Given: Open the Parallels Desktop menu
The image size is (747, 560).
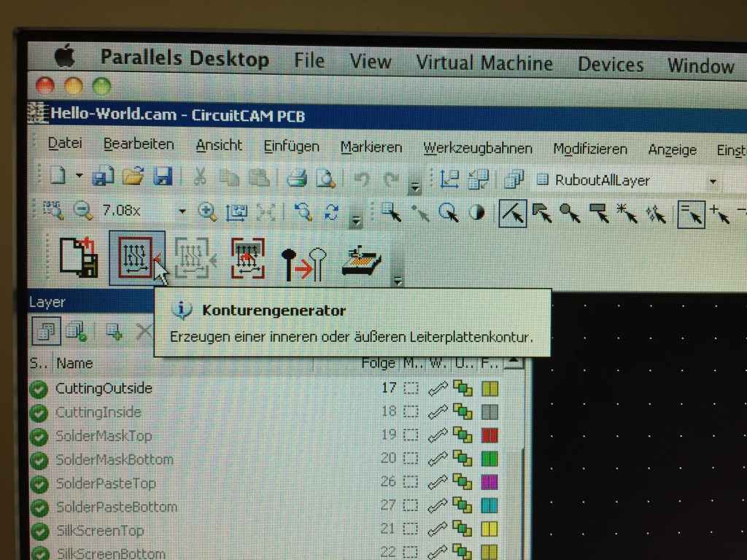Looking at the screenshot, I should point(185,58).
